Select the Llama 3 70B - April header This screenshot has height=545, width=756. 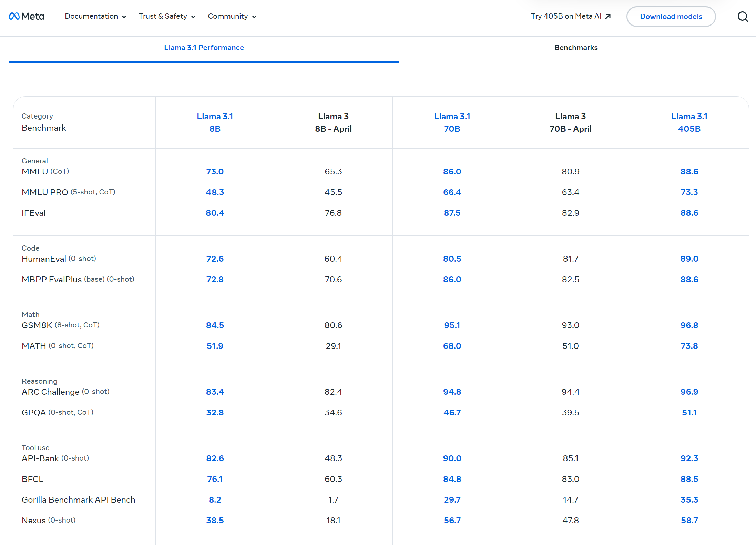tap(571, 122)
